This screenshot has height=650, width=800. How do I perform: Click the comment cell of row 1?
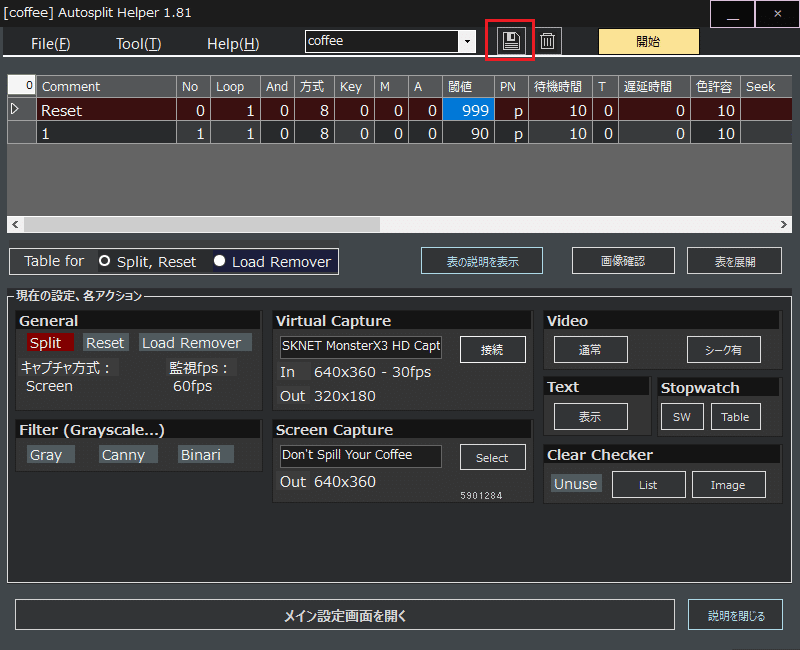[107, 133]
